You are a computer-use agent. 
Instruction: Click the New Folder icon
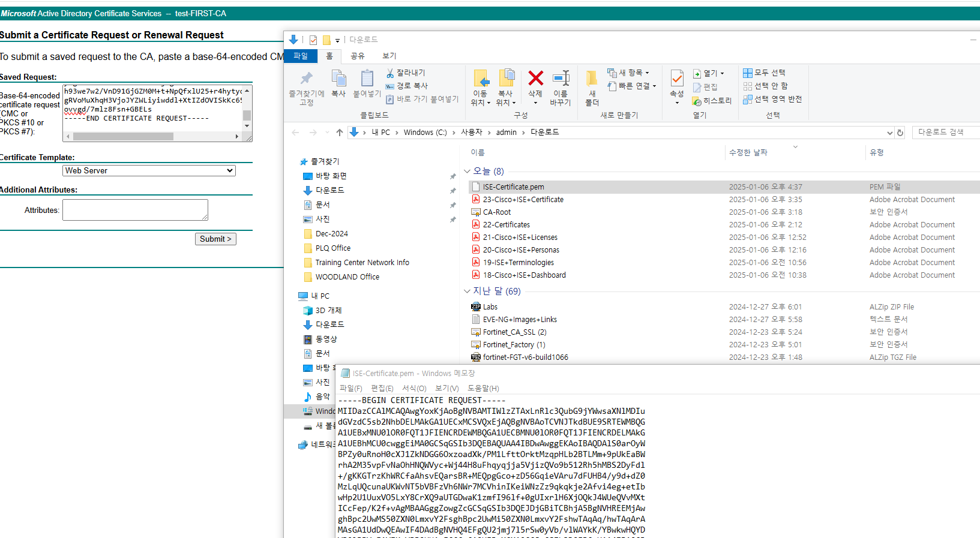point(592,79)
